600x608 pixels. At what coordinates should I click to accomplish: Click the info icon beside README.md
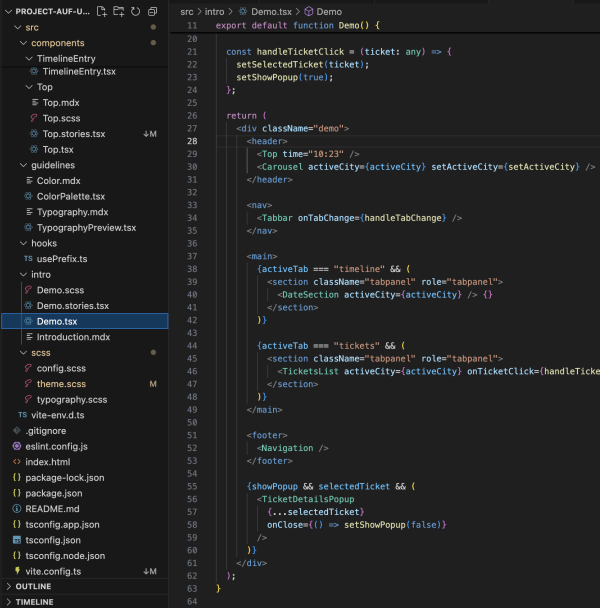tap(17, 508)
